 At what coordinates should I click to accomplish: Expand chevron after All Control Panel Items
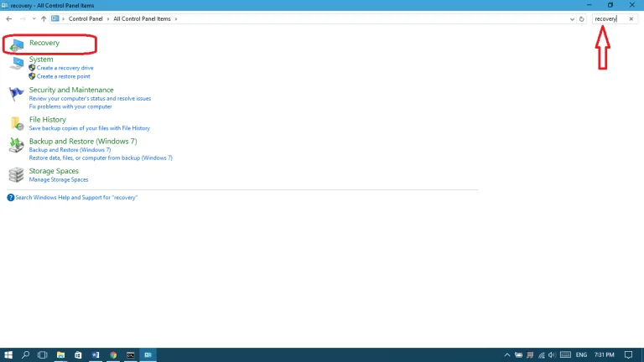[x=176, y=19]
